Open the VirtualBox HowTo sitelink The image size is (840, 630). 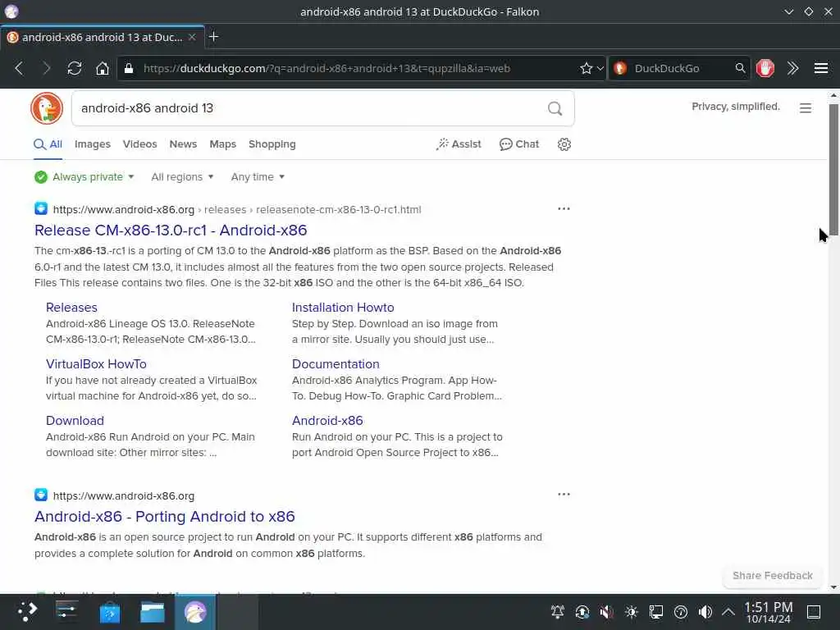[97, 364]
